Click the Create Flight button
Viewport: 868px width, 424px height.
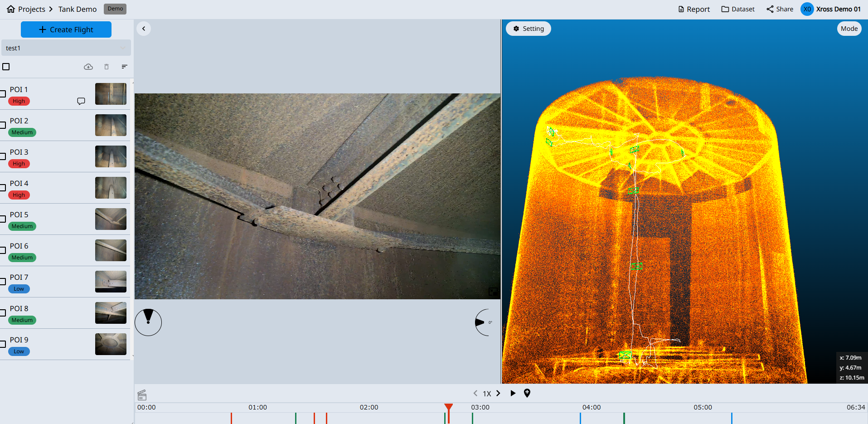66,29
